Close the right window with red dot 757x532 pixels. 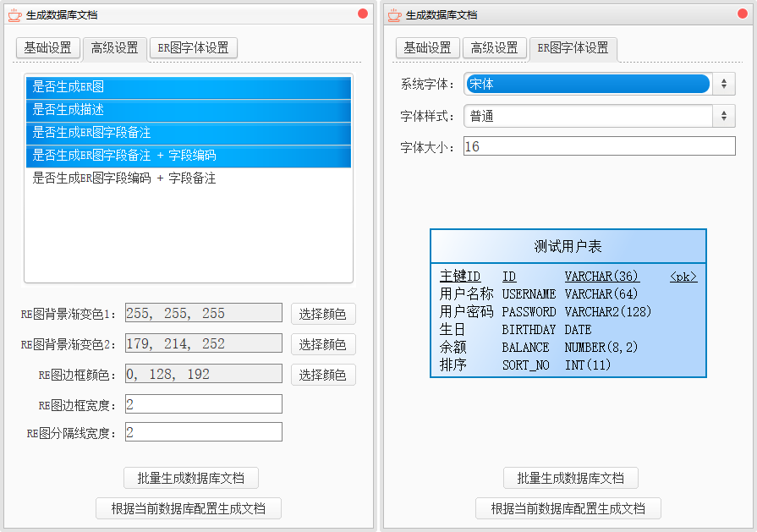pyautogui.click(x=743, y=14)
